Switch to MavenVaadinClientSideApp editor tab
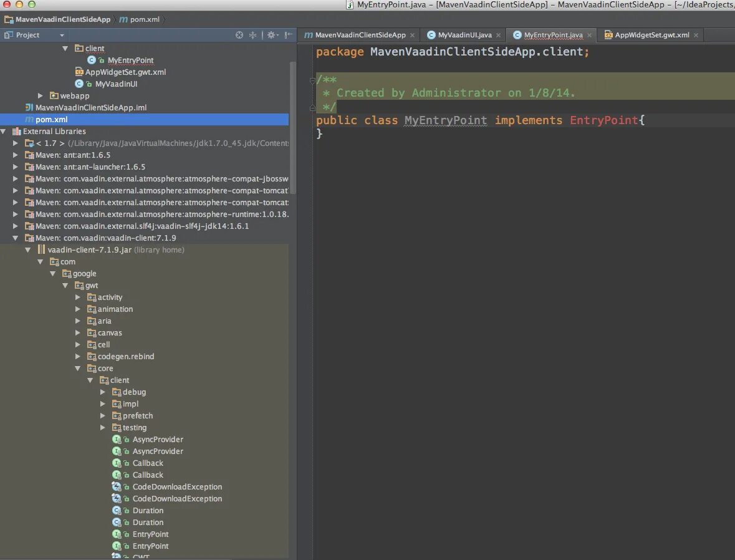The width and height of the screenshot is (735, 560). [x=355, y=35]
